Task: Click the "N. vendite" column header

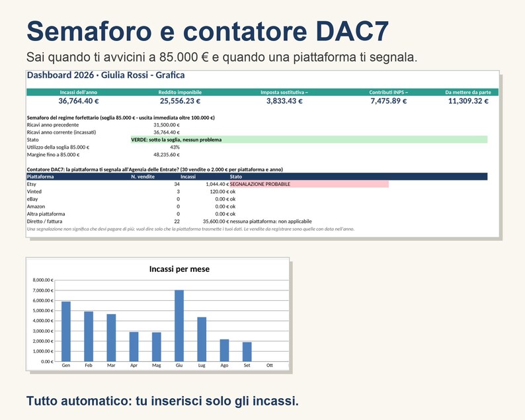Action: coord(143,177)
